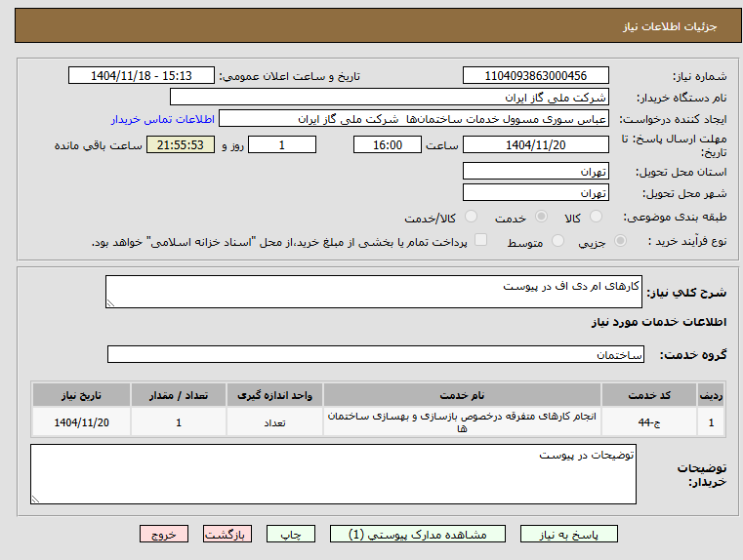Click the ایجاد کننده درخواست field
Viewport: 743px width, 560px height.
click(414, 118)
